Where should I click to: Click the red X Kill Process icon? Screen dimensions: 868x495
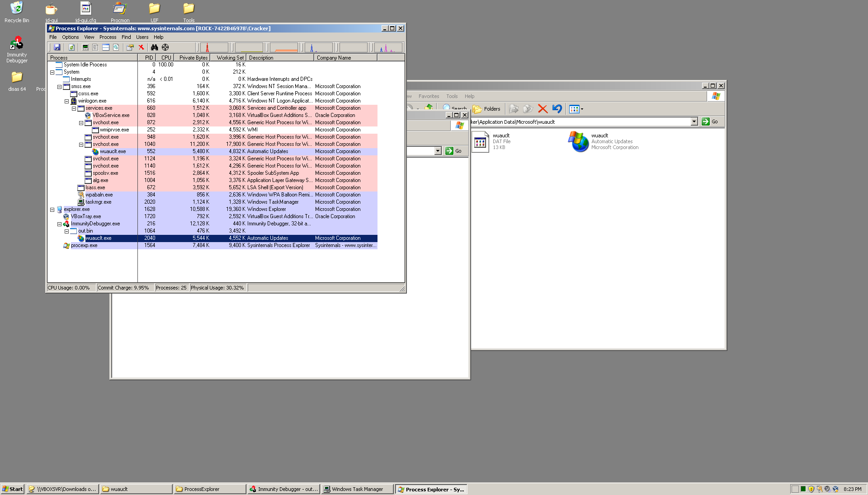pos(141,47)
